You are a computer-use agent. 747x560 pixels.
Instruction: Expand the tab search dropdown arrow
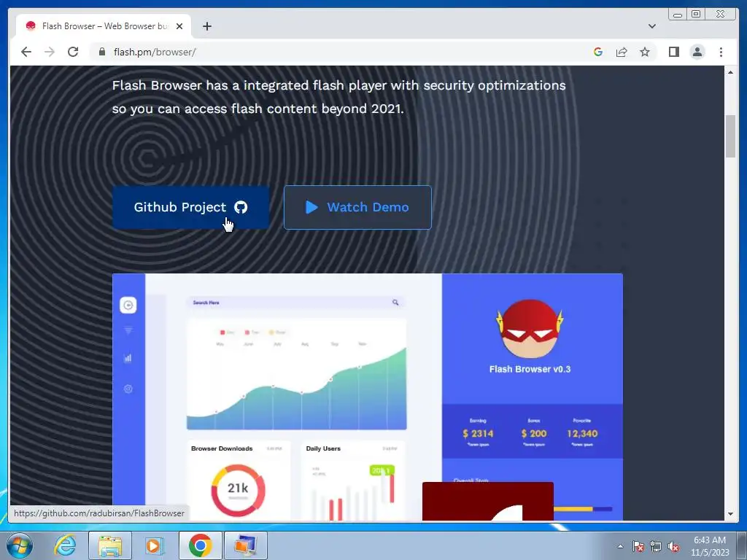point(651,26)
